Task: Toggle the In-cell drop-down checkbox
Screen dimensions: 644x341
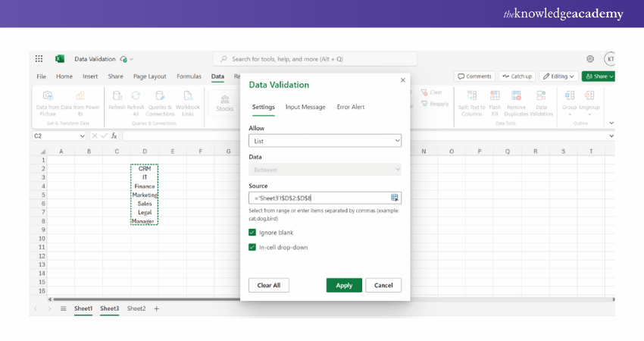Action: [x=252, y=247]
